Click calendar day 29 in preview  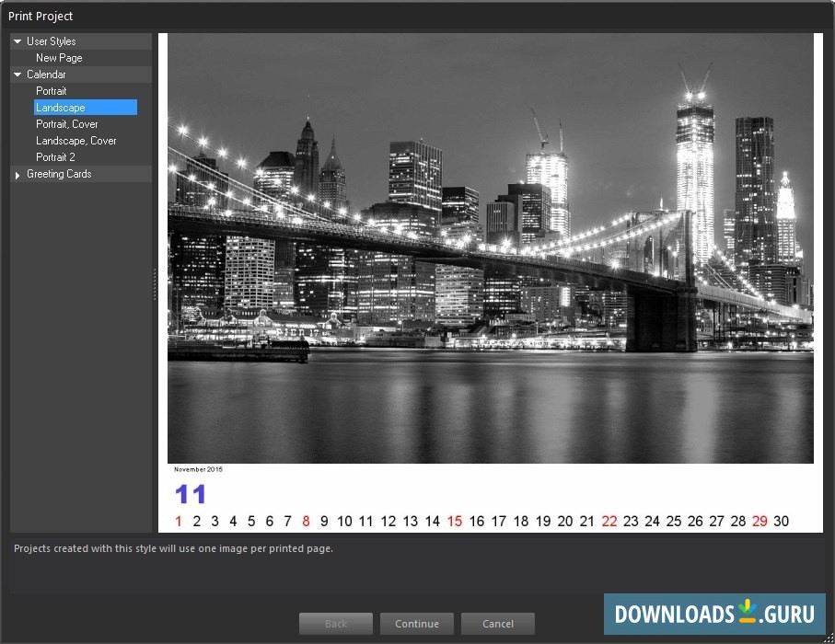click(x=760, y=521)
